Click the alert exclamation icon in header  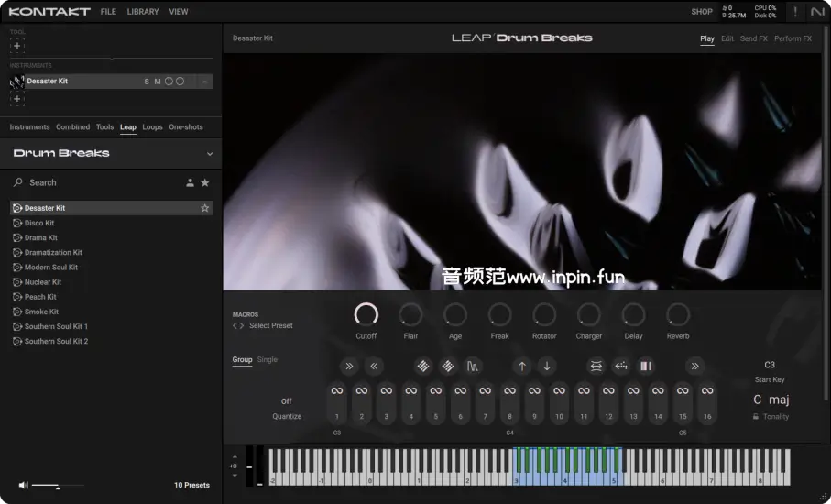(794, 12)
